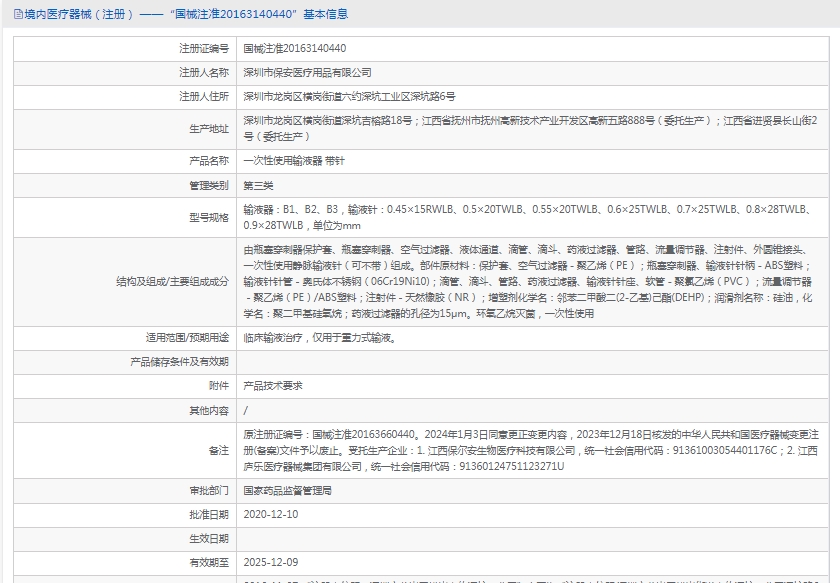Click approval department 国家药品监督管理局
The height and width of the screenshot is (583, 840).
(x=287, y=491)
